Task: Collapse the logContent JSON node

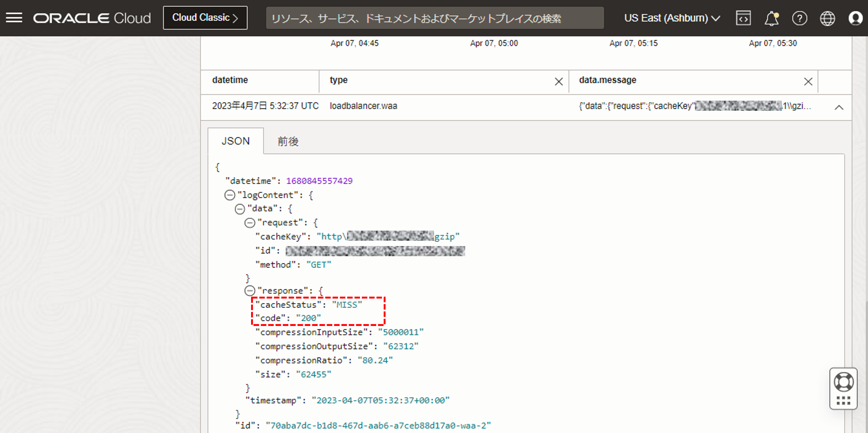Action: [230, 195]
